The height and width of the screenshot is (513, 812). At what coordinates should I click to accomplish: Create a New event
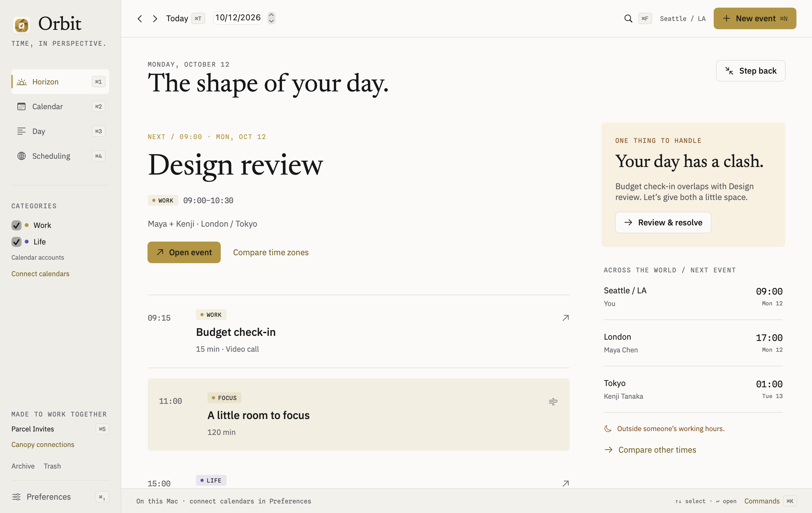click(755, 18)
